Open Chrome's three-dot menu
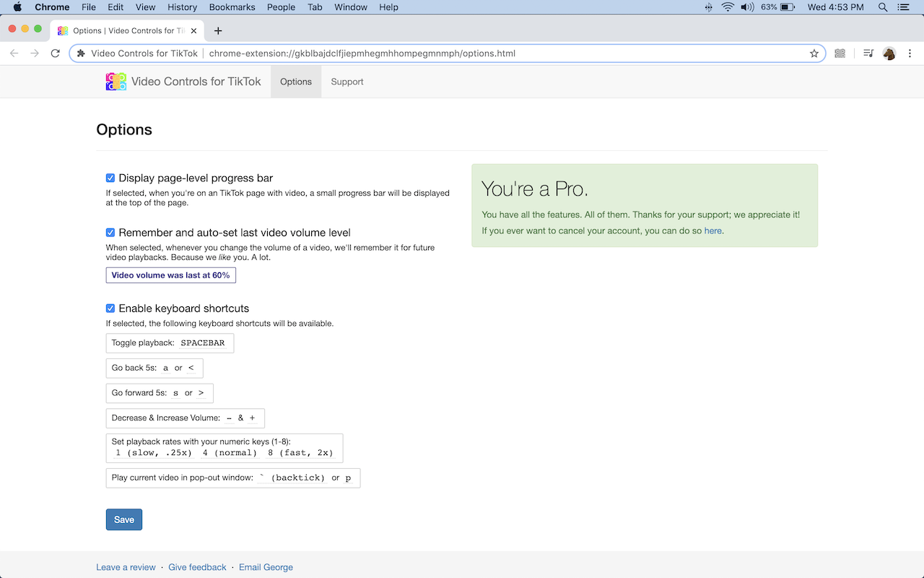 tap(910, 53)
